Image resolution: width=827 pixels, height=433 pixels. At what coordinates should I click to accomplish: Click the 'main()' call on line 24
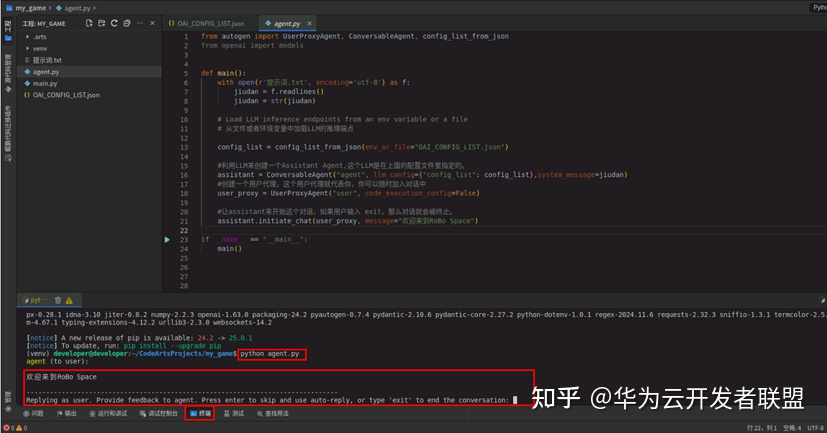click(x=229, y=248)
